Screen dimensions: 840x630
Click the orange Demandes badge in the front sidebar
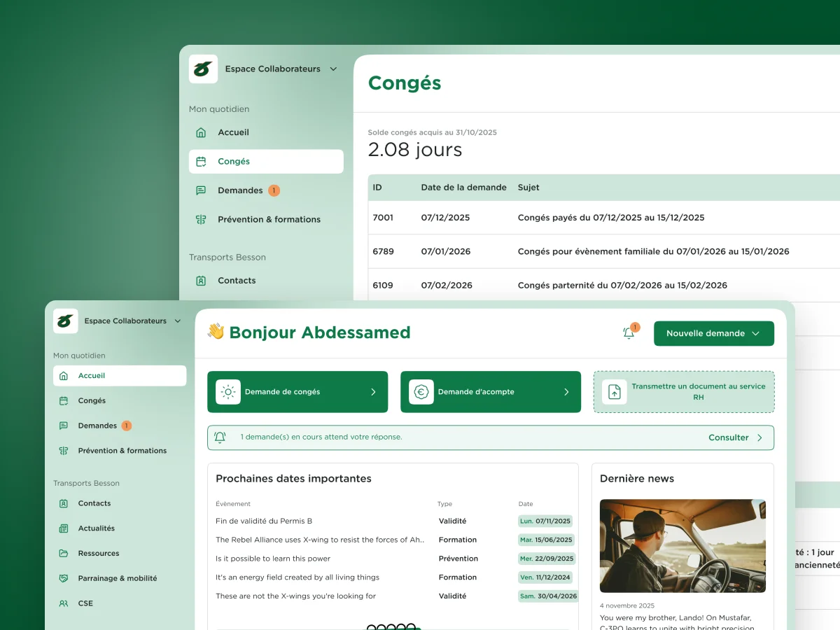[126, 426]
